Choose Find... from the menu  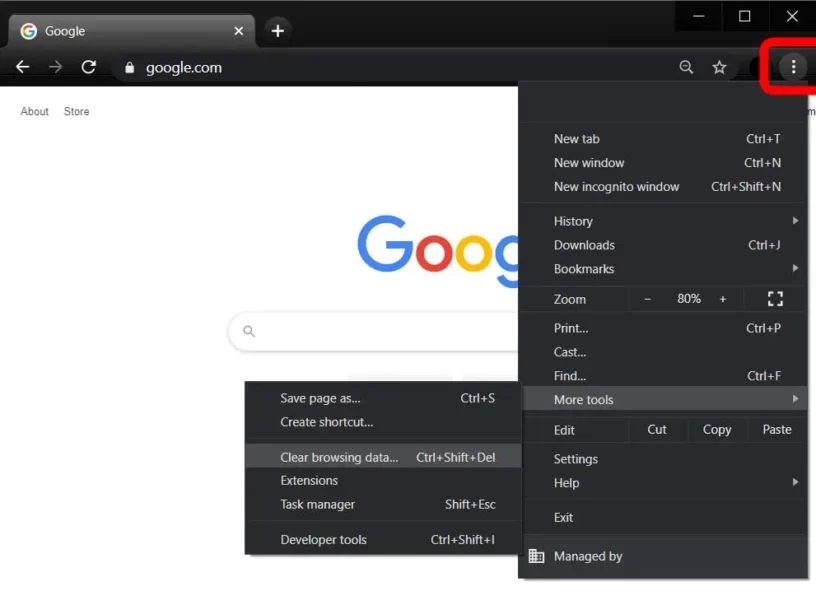pos(664,376)
